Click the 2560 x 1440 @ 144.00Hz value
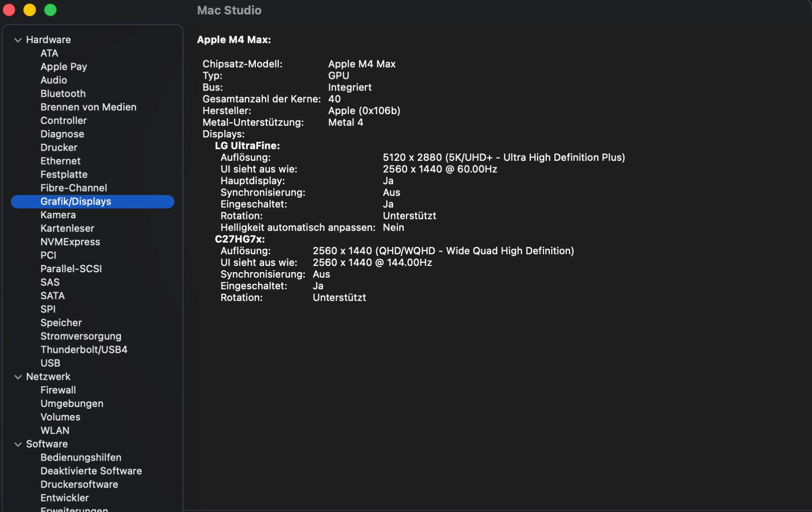Screen dimensions: 812x512 (372, 263)
